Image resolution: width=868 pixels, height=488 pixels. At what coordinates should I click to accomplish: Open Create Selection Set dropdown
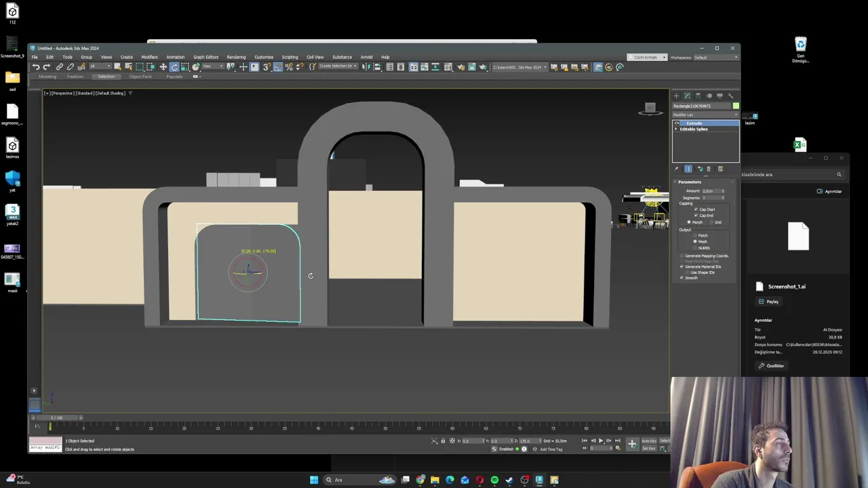point(338,66)
